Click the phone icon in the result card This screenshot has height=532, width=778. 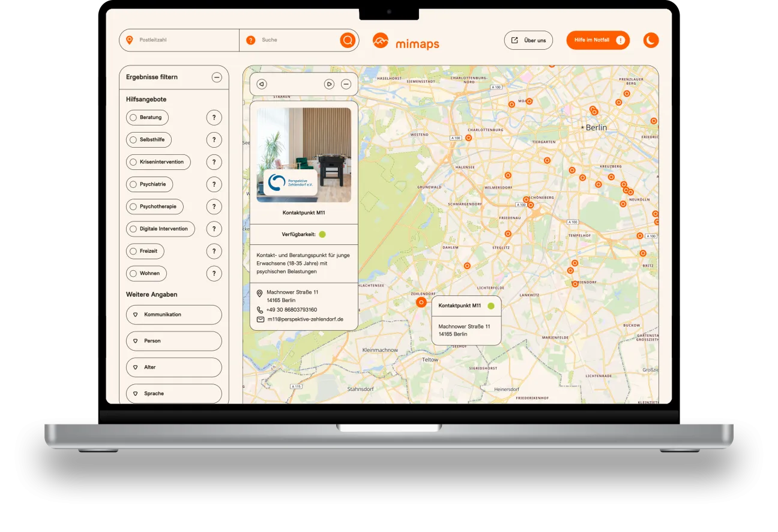[260, 310]
